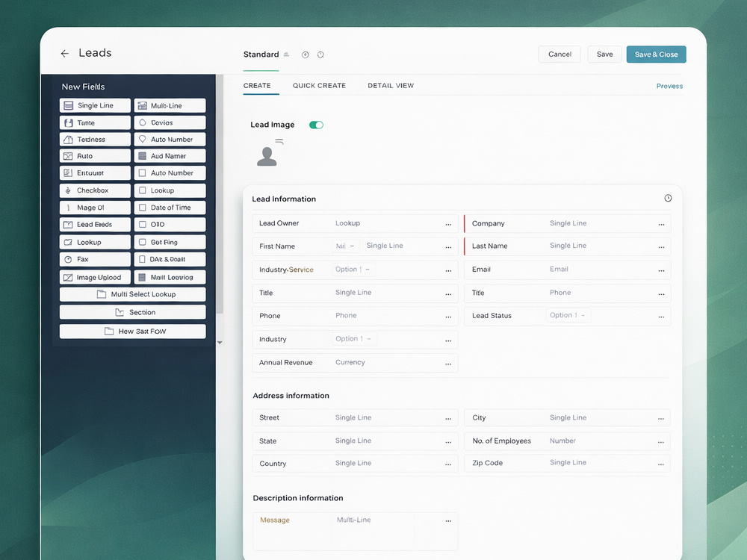Click the Phone field in left column
Image resolution: width=747 pixels, height=560 pixels.
(355, 316)
